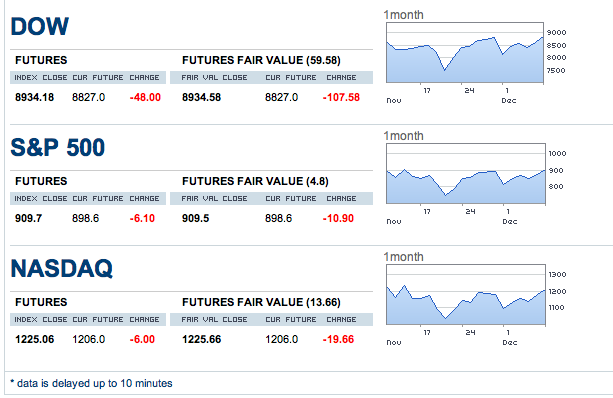Screen dimensions: 613x398
Task: Click the NASDAQ Futures Fair Value (13.66) header
Action: tap(261, 302)
